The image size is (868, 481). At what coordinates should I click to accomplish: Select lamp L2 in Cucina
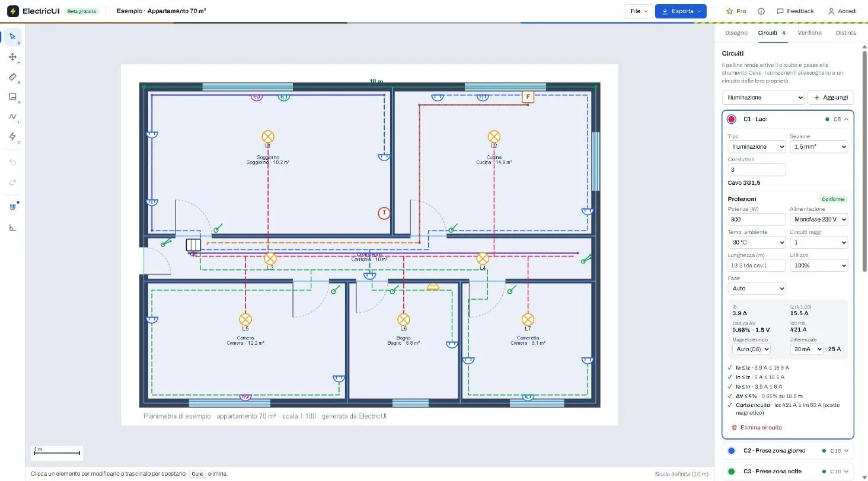tap(494, 137)
